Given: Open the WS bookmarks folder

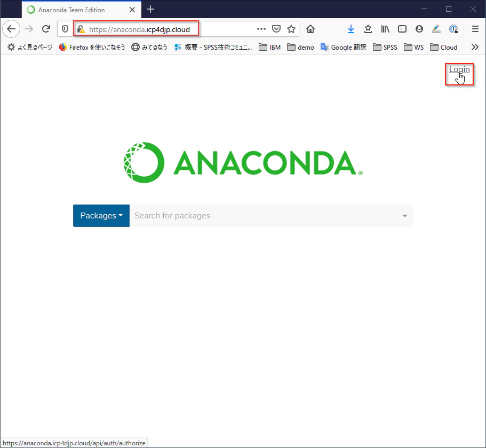Looking at the screenshot, I should coord(414,47).
